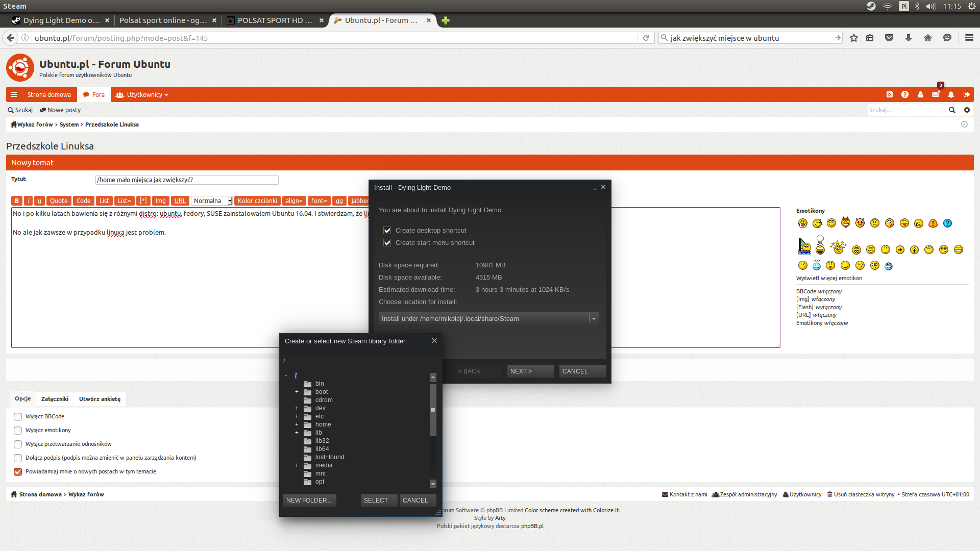The height and width of the screenshot is (551, 980).
Task: Click the Steam tray icon in top panel
Action: click(871, 6)
